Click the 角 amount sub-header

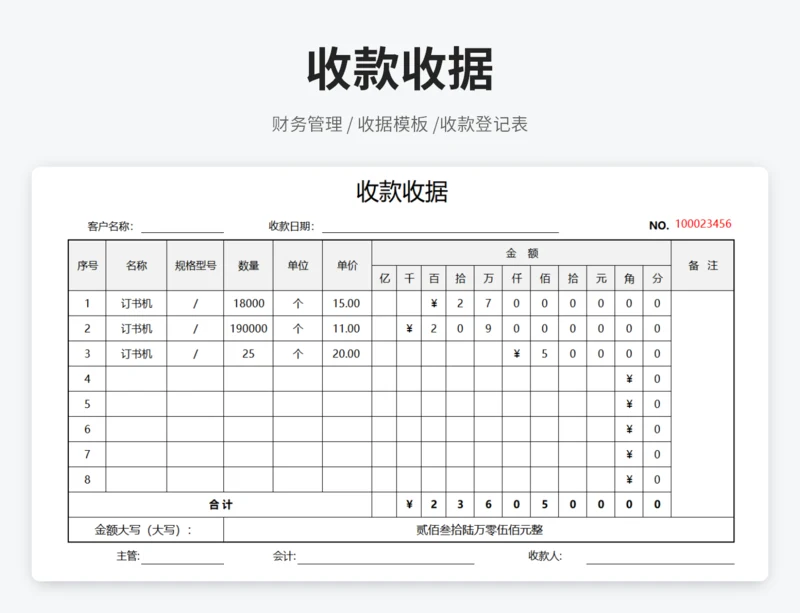pyautogui.click(x=629, y=278)
